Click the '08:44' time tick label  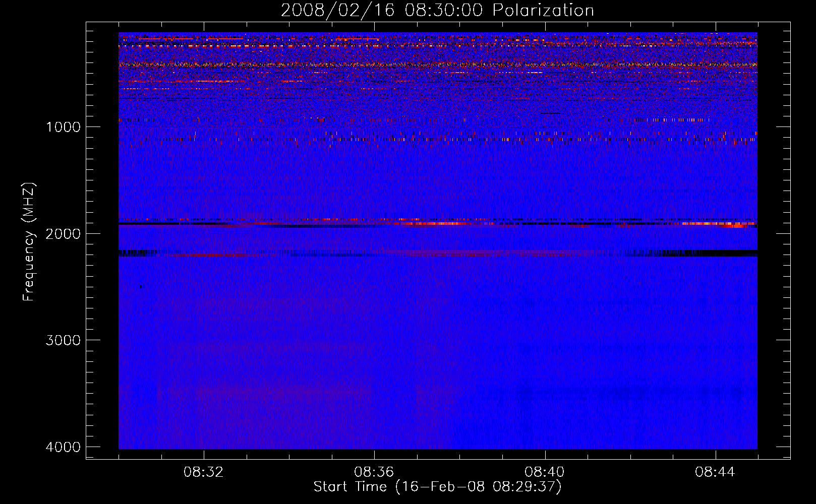click(715, 472)
